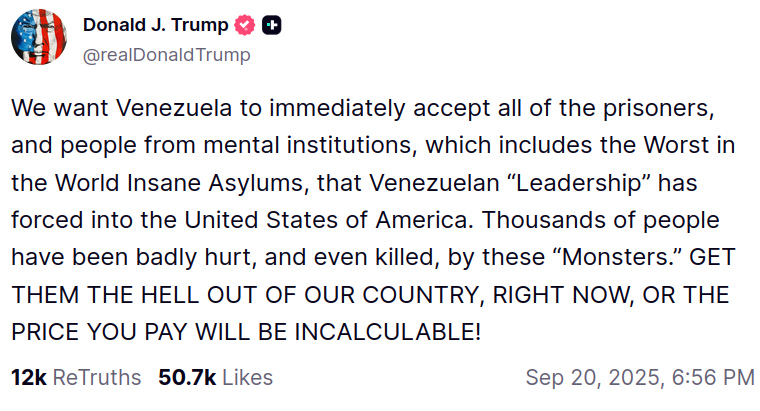760x411 pixels.
Task: Open the Donald J. Trump display name
Action: (x=156, y=25)
